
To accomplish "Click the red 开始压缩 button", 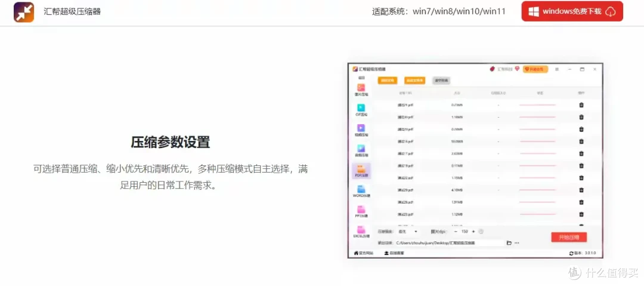I will tap(568, 237).
